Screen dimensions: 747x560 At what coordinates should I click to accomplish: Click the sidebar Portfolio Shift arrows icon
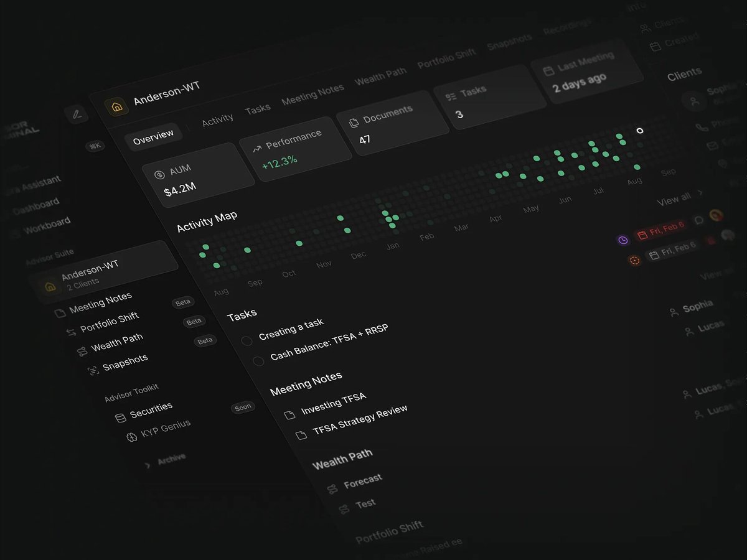tap(71, 332)
